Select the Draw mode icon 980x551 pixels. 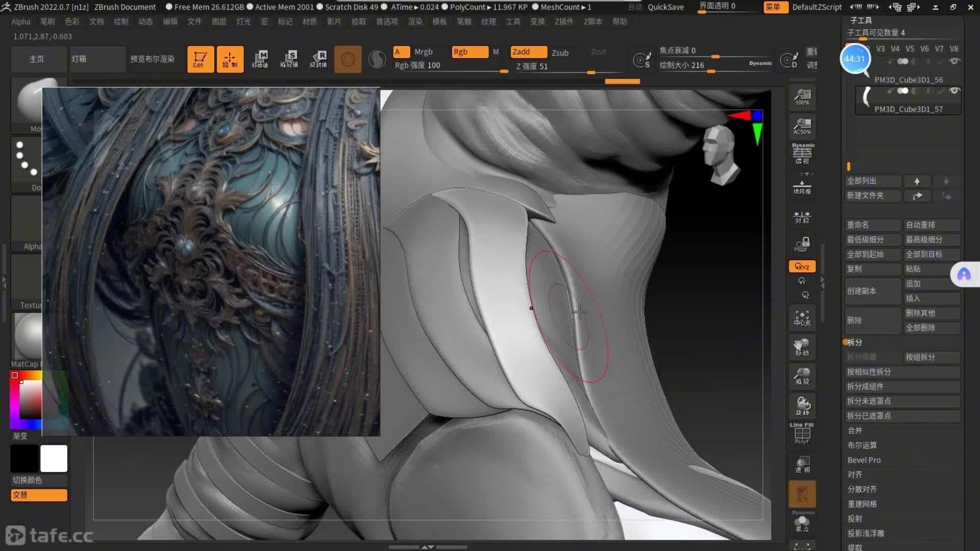pyautogui.click(x=230, y=59)
